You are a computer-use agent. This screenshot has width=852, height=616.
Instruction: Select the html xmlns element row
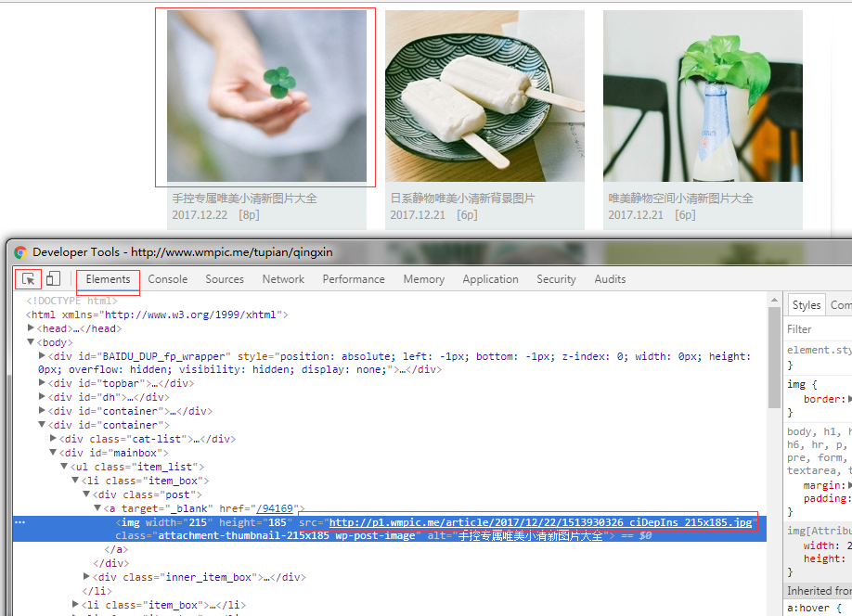[157, 314]
